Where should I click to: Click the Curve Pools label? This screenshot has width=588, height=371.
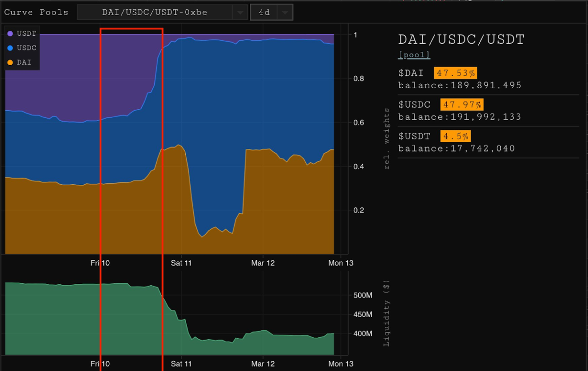click(x=36, y=12)
